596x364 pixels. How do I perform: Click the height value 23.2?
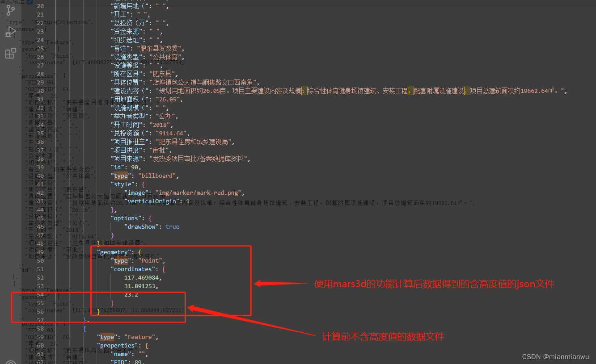pyautogui.click(x=131, y=295)
